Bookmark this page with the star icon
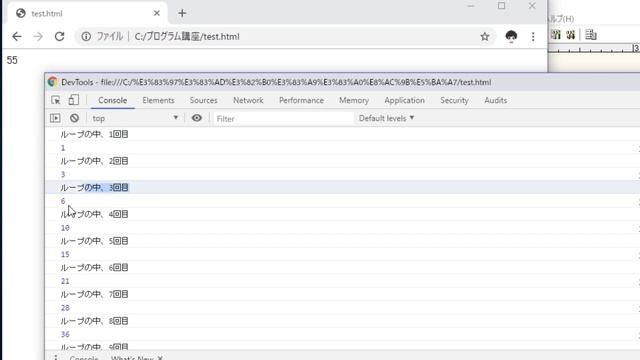 pos(484,37)
